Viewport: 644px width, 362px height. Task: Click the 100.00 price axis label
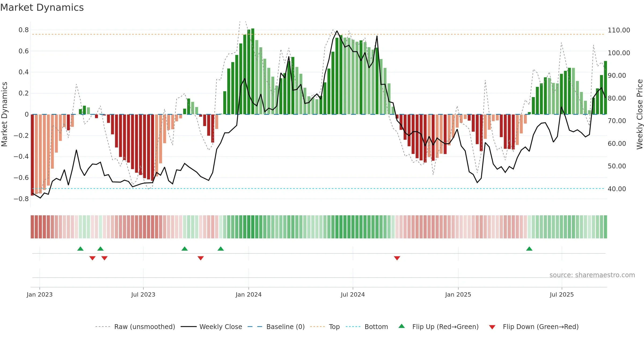click(x=619, y=53)
